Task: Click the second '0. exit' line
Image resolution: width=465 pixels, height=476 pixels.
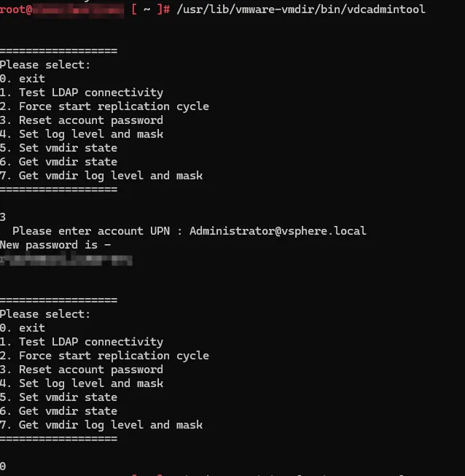Action: tap(23, 328)
